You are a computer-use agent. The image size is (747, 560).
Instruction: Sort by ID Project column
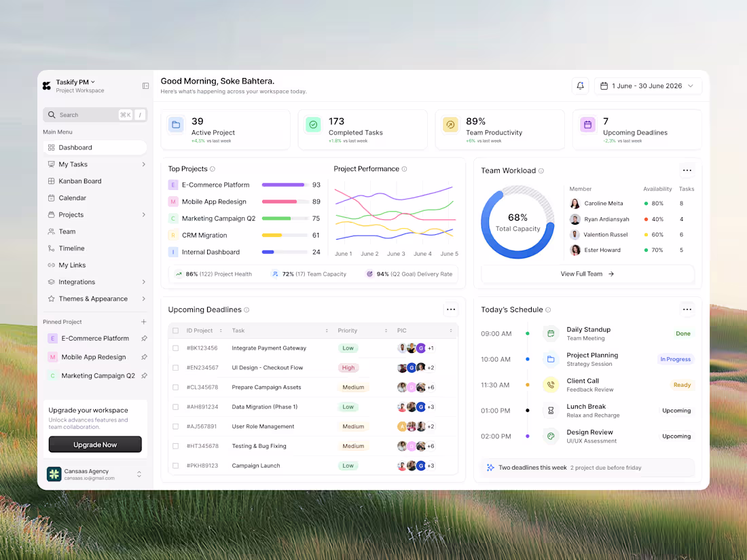(221, 331)
